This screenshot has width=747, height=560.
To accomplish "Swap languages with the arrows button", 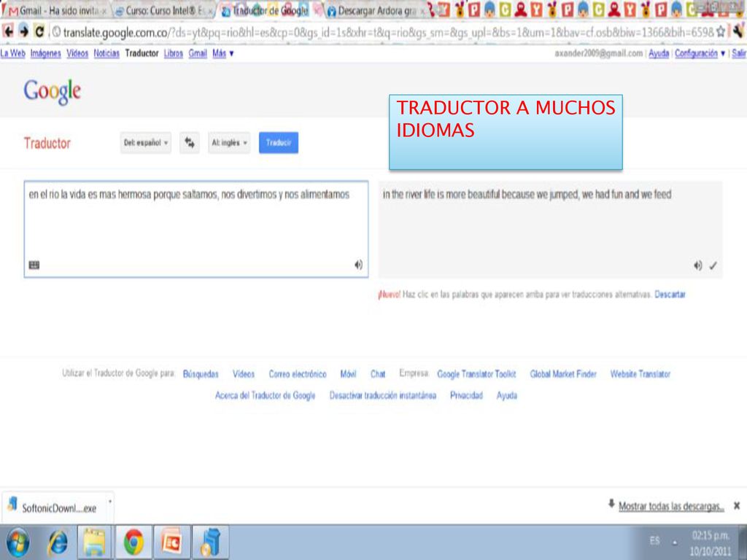I will (x=190, y=143).
